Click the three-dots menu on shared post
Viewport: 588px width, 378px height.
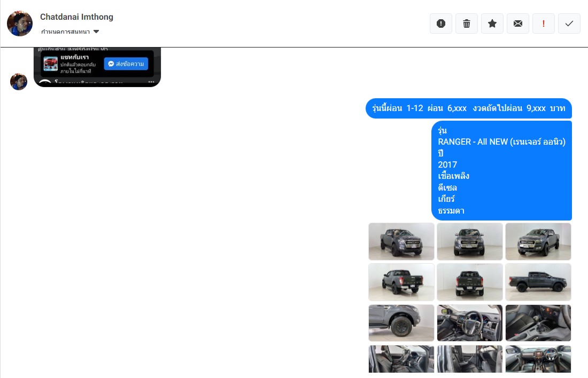tap(151, 82)
